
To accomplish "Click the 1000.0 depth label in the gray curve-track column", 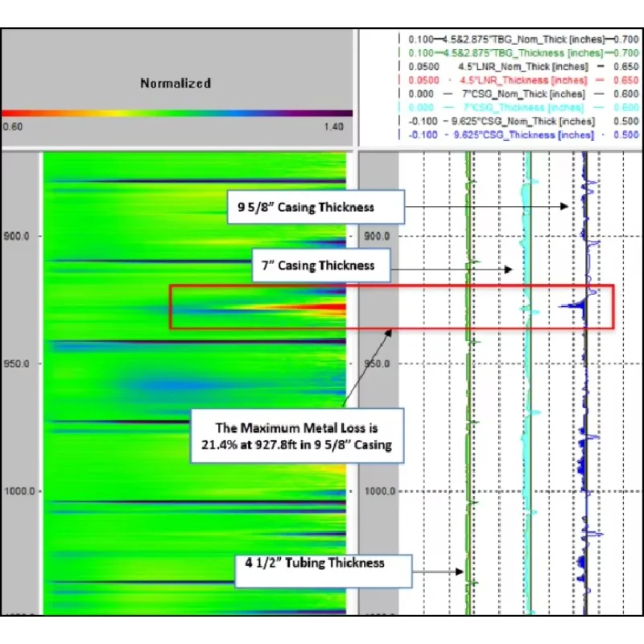I will point(379,491).
